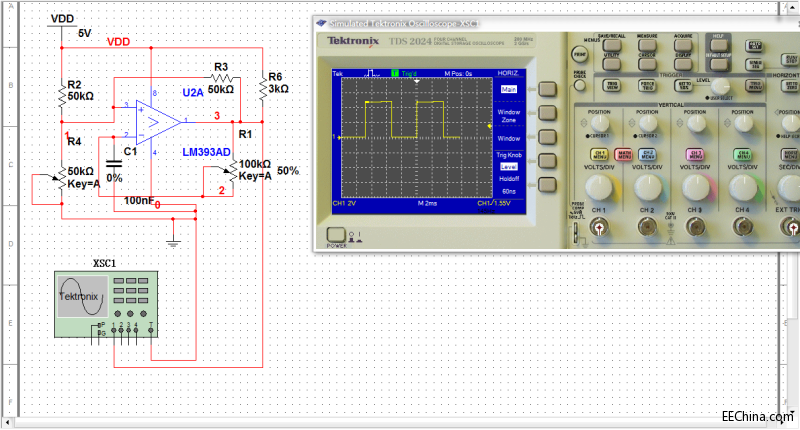800x430 pixels.
Task: Select the ground symbol in the schematic
Action: pos(173,243)
